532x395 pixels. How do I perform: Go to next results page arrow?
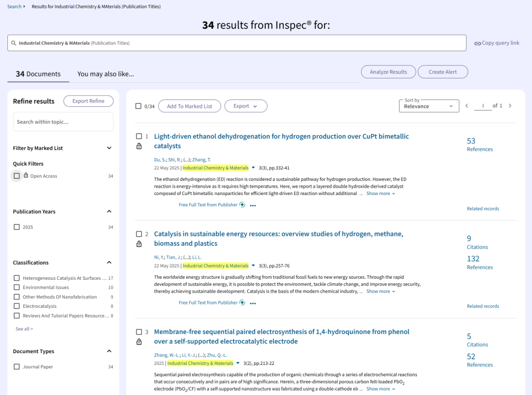tap(510, 106)
